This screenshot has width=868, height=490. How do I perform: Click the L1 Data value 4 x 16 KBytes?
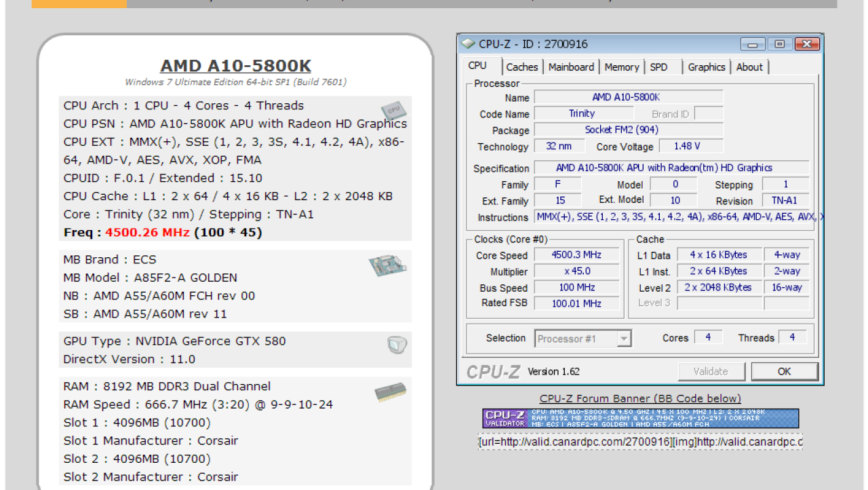click(x=719, y=255)
